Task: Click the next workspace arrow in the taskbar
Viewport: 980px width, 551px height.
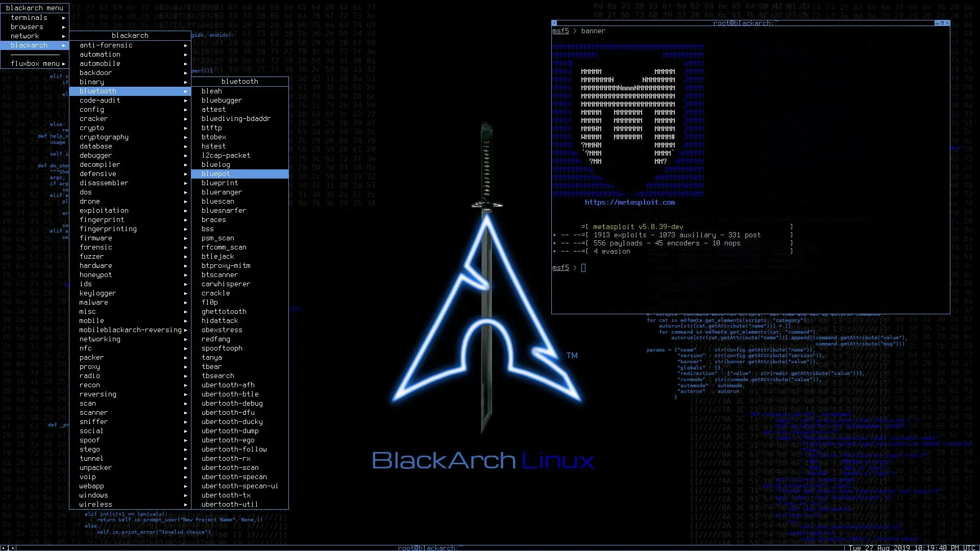Action: coord(13,547)
